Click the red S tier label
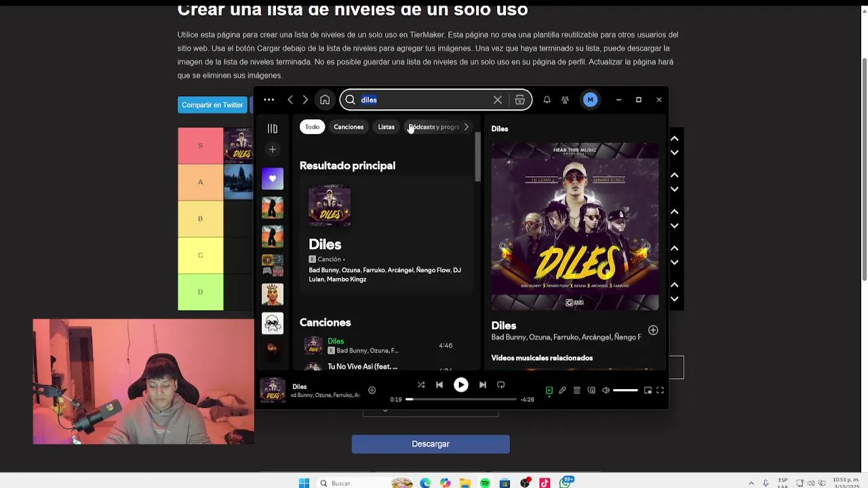Viewport: 868px width, 488px height. click(x=200, y=146)
